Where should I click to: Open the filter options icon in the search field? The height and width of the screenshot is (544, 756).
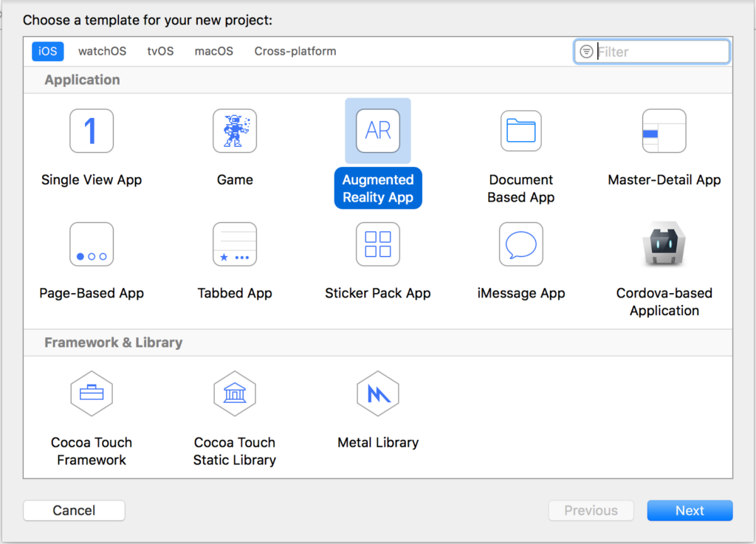pyautogui.click(x=586, y=52)
